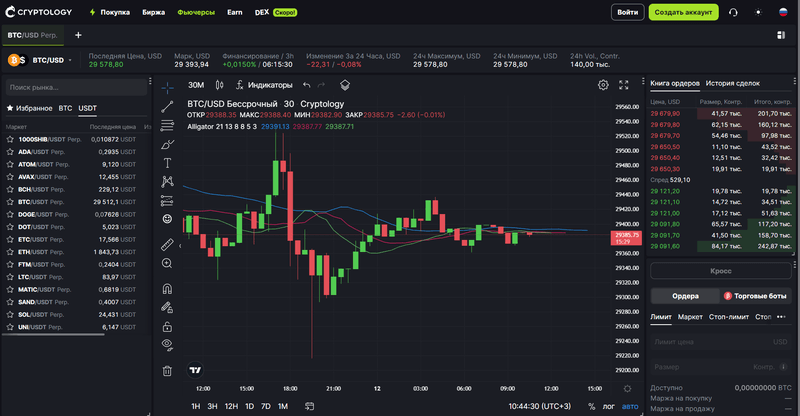Favorite the SOL/USDT Perp. market
This screenshot has width=800, height=416.
pyautogui.click(x=10, y=315)
